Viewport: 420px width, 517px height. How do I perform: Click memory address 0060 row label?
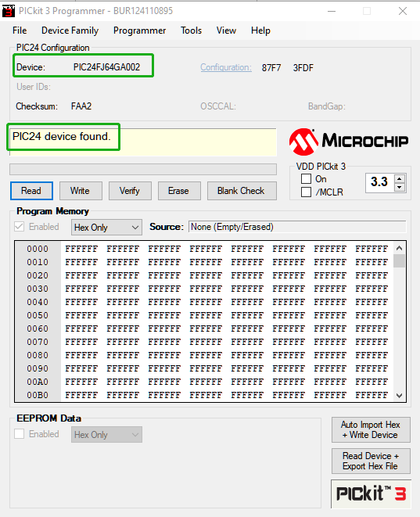pyautogui.click(x=38, y=329)
